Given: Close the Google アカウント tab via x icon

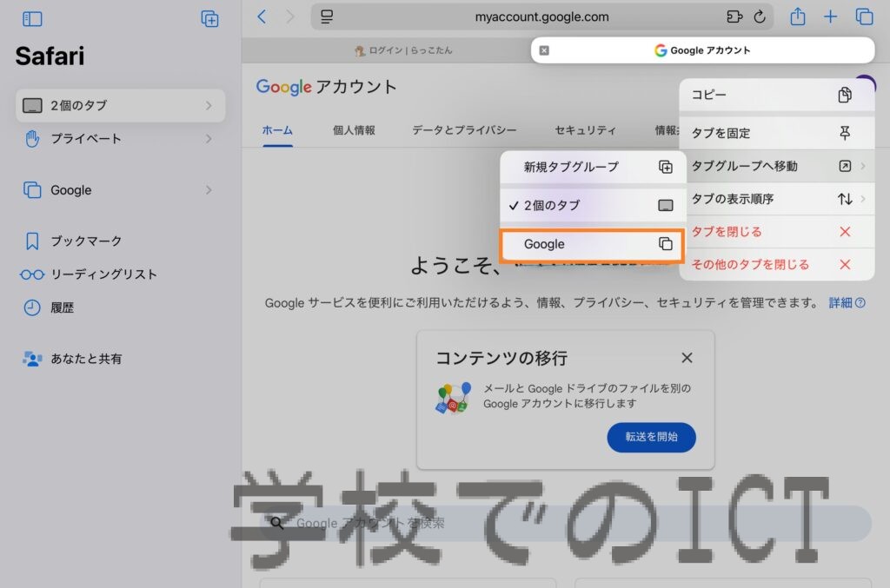Looking at the screenshot, I should [544, 50].
